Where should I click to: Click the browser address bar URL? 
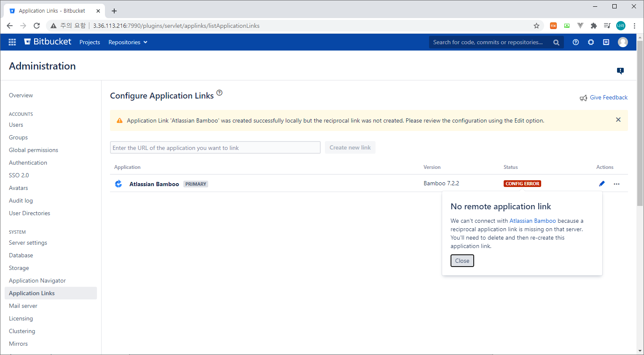click(x=176, y=26)
